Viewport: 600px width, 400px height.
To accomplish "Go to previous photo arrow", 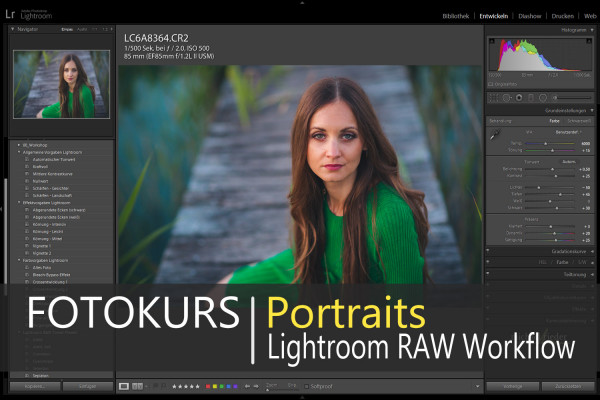I will (247, 387).
